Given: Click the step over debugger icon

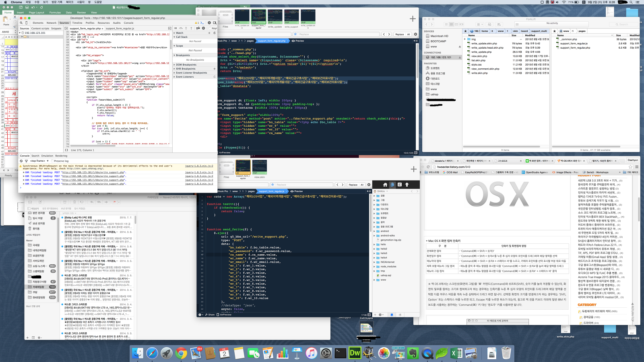Looking at the screenshot, I should (x=181, y=28).
